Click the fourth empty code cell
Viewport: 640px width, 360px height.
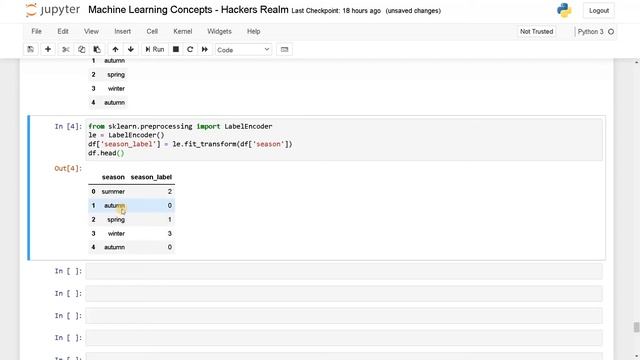pos(344,338)
